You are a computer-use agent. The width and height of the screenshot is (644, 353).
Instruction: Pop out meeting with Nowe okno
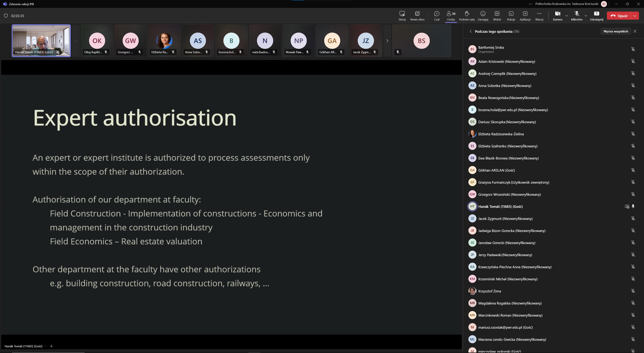[x=417, y=15]
